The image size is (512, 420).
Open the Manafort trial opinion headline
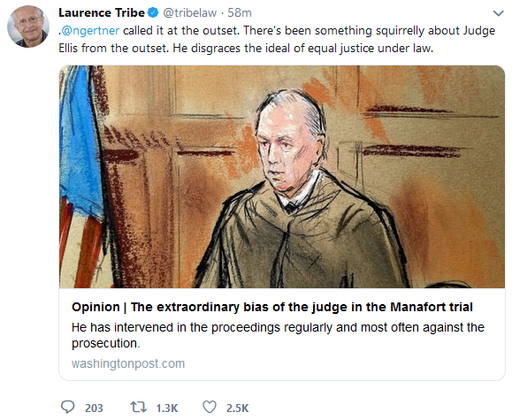pyautogui.click(x=272, y=307)
